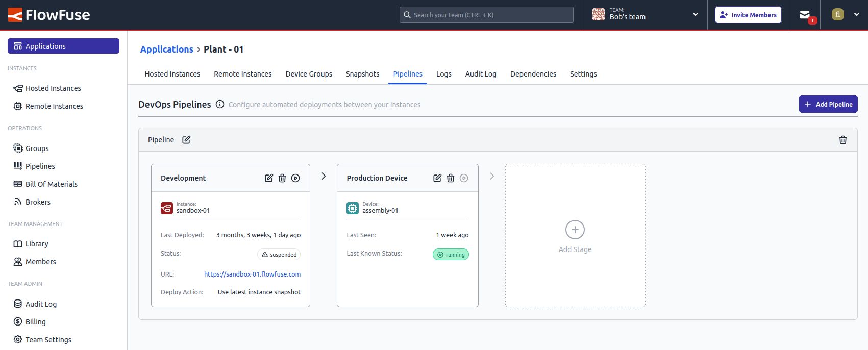Click the Applications breadcrumb link

167,49
